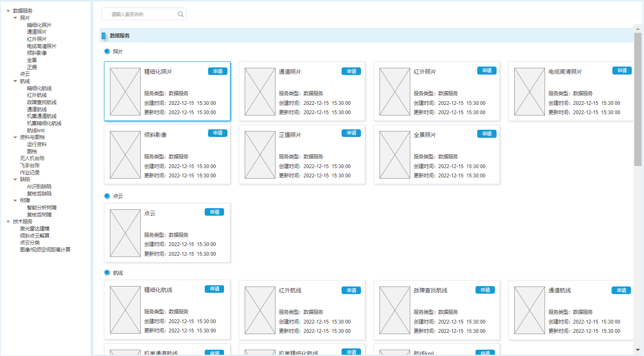Image resolution: width=644 pixels, height=356 pixels.
Task: Select 故障查找航线 in the tree
Action: tap(42, 102)
